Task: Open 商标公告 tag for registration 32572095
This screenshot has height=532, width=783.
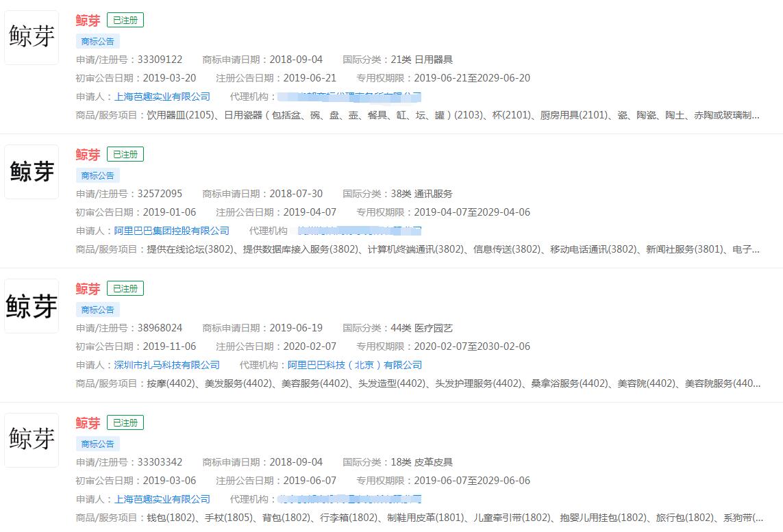Action: 98,176
